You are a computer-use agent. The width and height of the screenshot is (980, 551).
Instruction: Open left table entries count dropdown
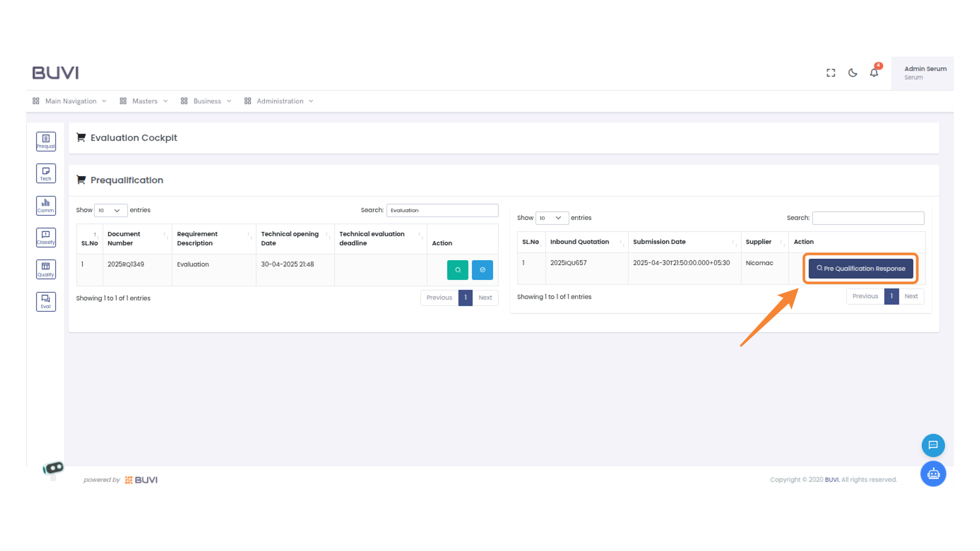tap(110, 210)
